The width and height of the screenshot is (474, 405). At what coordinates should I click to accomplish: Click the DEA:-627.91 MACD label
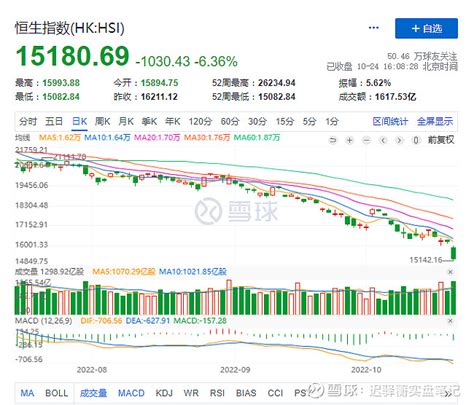[x=148, y=321]
